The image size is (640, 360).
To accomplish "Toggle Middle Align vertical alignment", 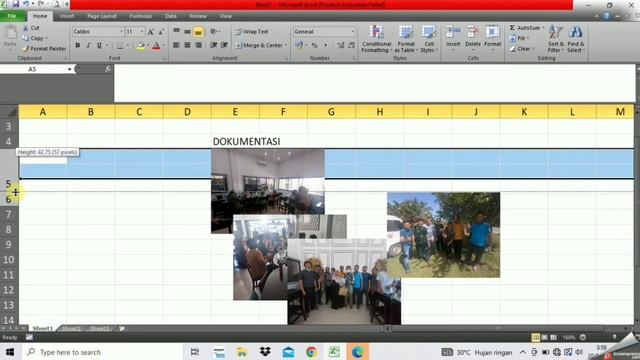I will [187, 31].
